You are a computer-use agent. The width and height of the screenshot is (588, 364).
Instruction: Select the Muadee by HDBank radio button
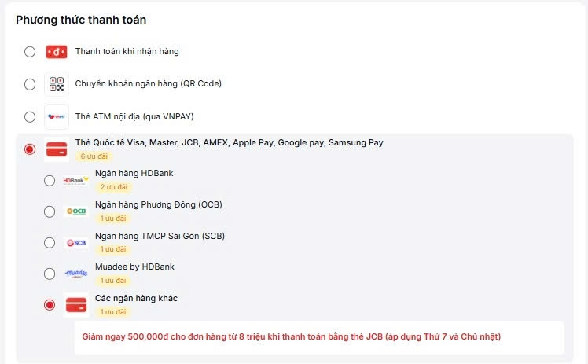(50, 274)
